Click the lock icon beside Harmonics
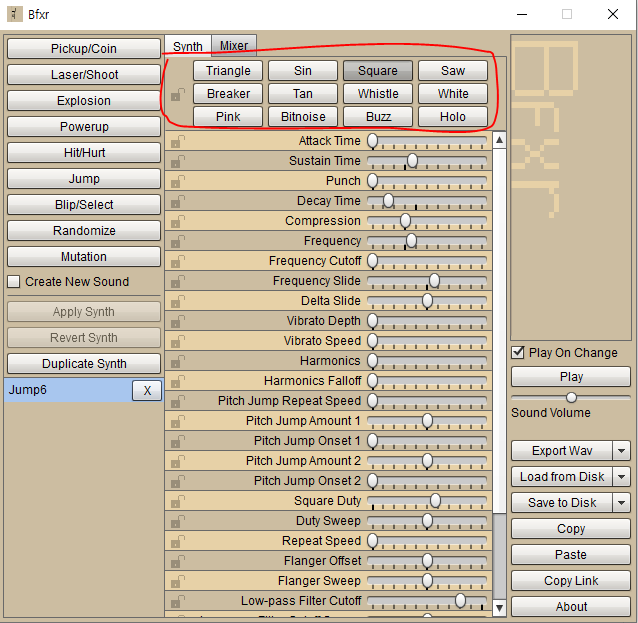This screenshot has width=638, height=623. [x=177, y=361]
